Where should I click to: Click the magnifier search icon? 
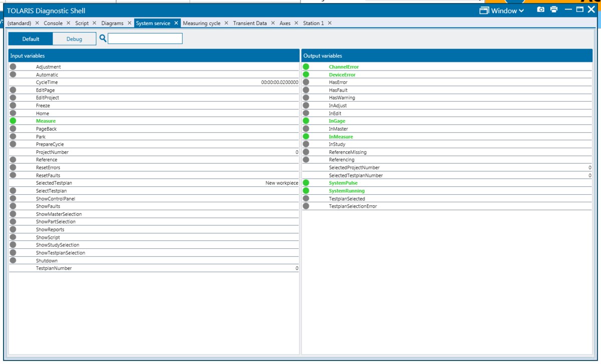[x=104, y=38]
